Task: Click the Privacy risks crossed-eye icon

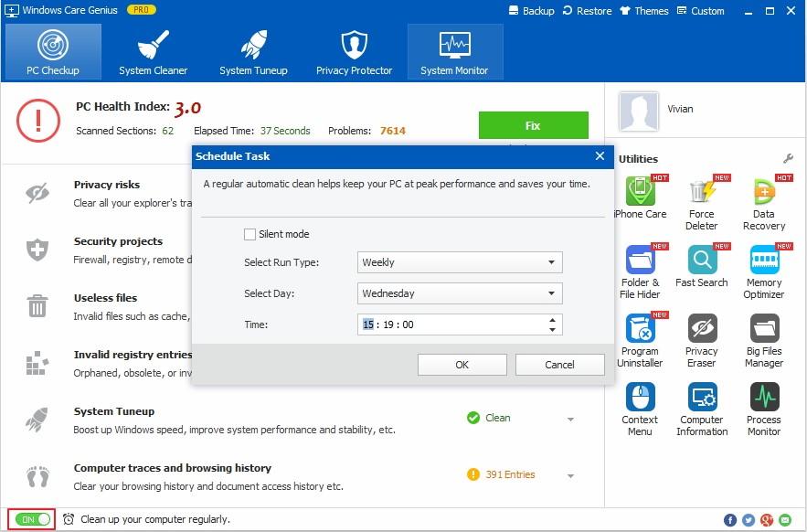Action: click(37, 193)
